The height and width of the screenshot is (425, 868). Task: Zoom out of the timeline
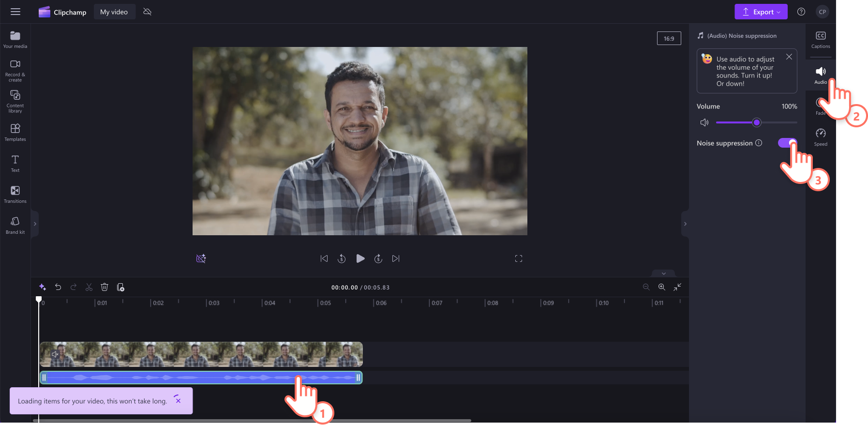coord(646,287)
